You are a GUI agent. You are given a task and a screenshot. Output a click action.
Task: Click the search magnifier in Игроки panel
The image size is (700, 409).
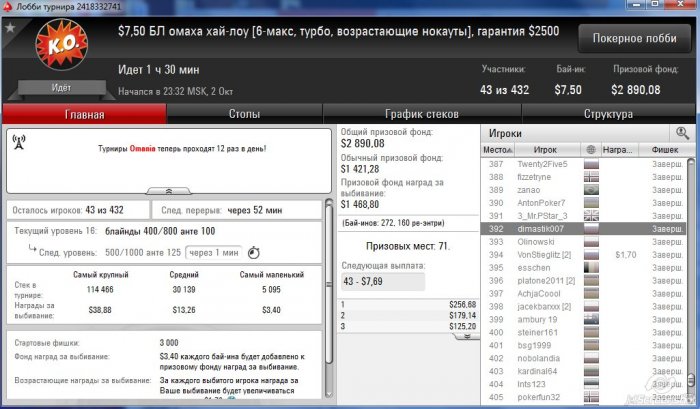pyautogui.click(x=682, y=133)
